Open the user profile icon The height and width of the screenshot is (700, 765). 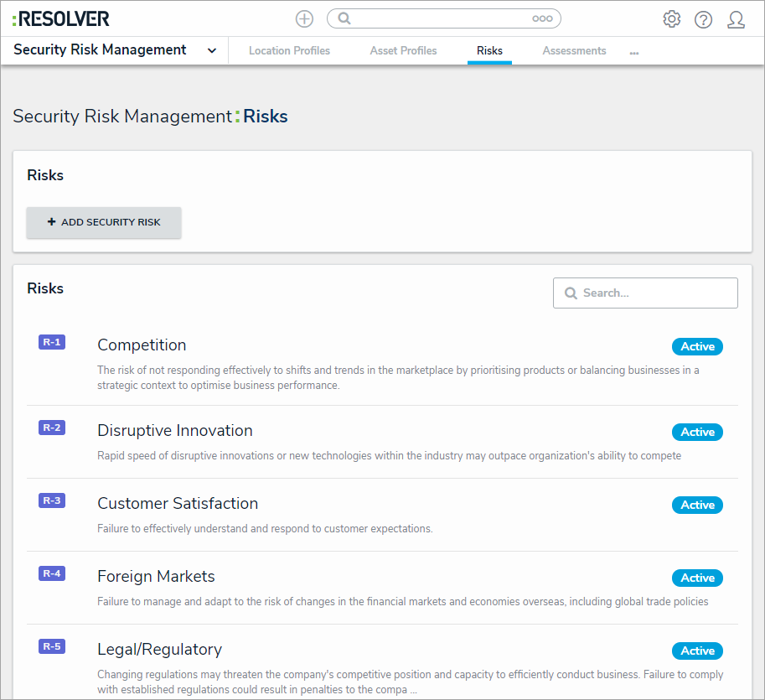pyautogui.click(x=736, y=19)
